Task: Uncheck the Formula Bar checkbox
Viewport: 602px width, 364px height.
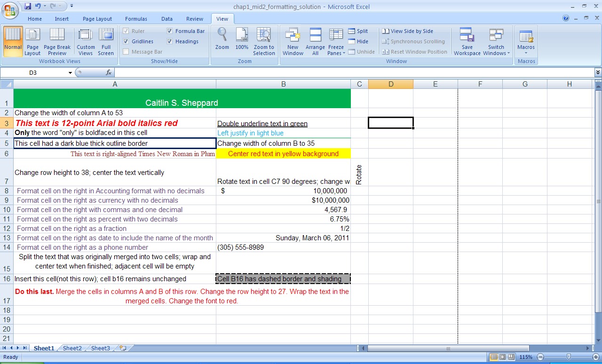Action: click(170, 31)
